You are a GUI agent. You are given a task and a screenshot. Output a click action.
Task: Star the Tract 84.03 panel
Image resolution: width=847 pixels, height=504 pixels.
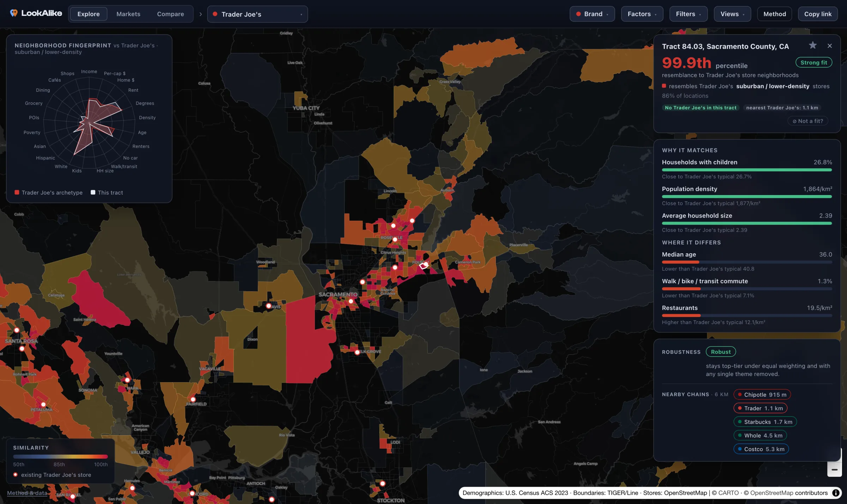coord(813,45)
